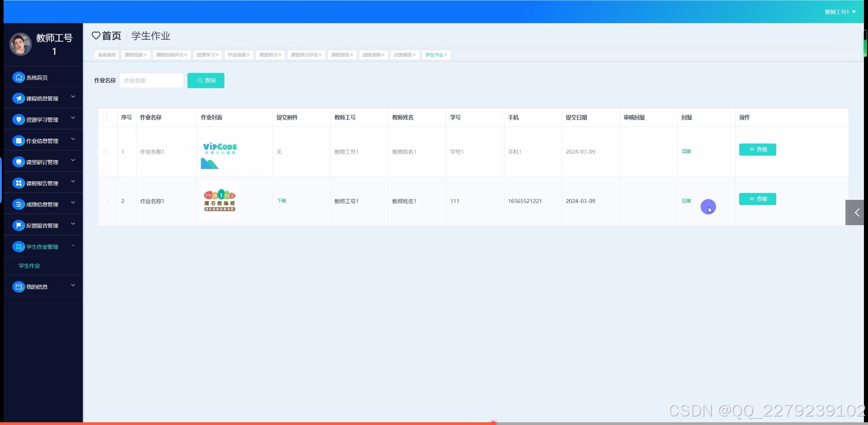Screen dimensions: 868x425
Task: Collapse the 学生作业管理 menu chevron
Action: tap(73, 246)
